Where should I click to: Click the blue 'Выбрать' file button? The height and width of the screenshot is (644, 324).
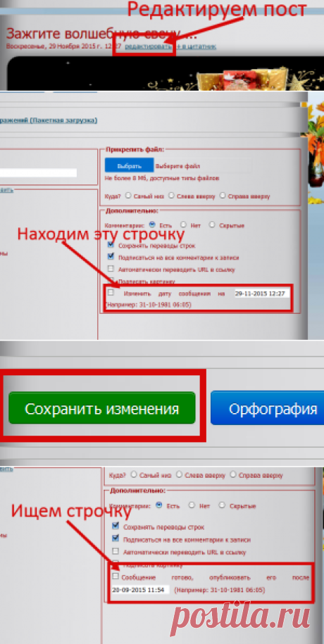click(x=129, y=166)
